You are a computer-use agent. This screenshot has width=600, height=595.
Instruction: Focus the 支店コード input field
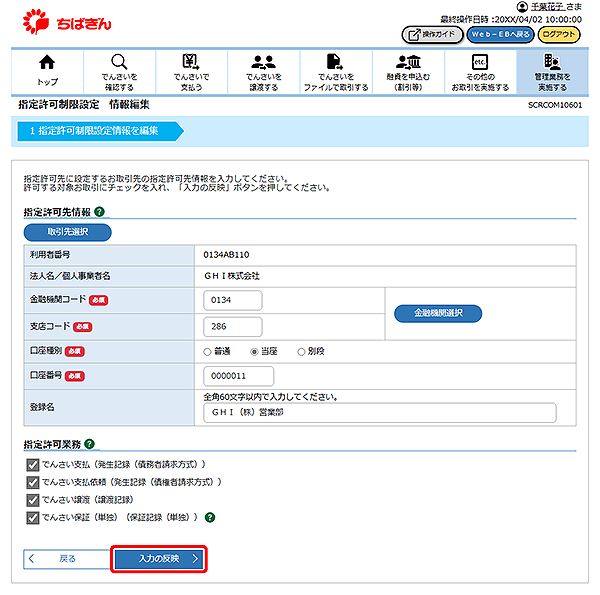[233, 327]
